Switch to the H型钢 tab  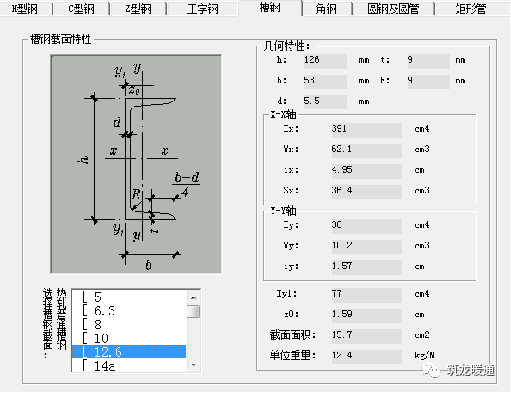pyautogui.click(x=25, y=8)
